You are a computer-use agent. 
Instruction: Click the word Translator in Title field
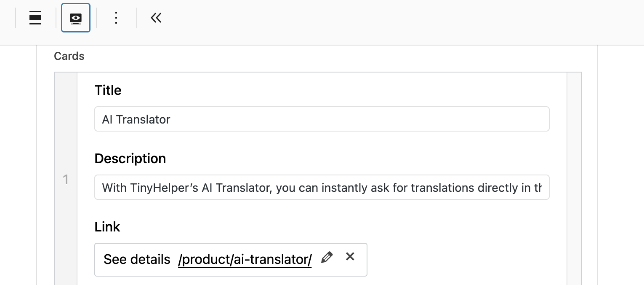(x=143, y=119)
